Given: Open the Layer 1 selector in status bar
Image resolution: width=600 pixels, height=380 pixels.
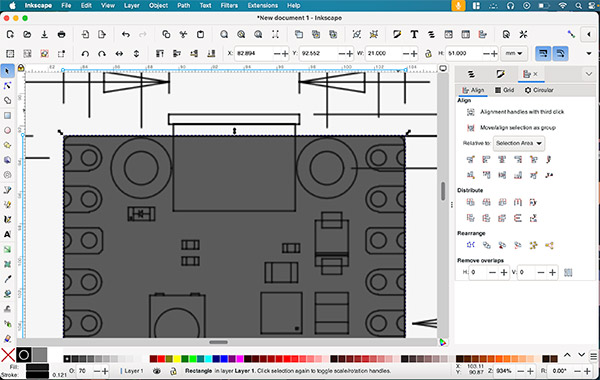Looking at the screenshot, I should coord(131,371).
